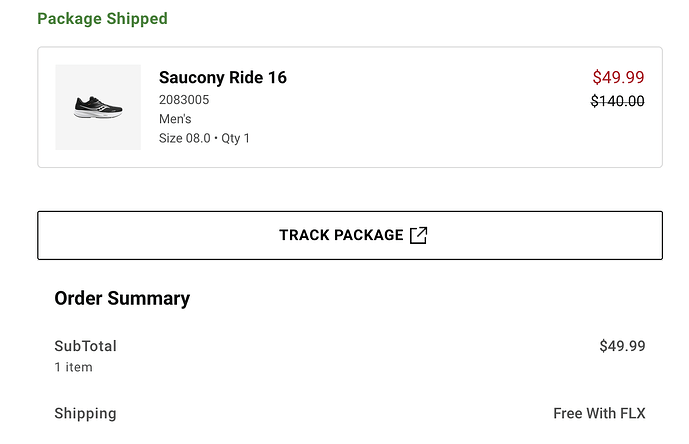Click the Package Shipped status heading
This screenshot has height=444, width=689.
[102, 19]
